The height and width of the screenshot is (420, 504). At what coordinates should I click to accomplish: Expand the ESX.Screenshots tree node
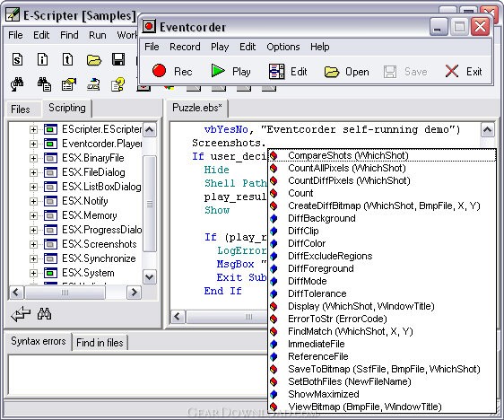[33, 244]
